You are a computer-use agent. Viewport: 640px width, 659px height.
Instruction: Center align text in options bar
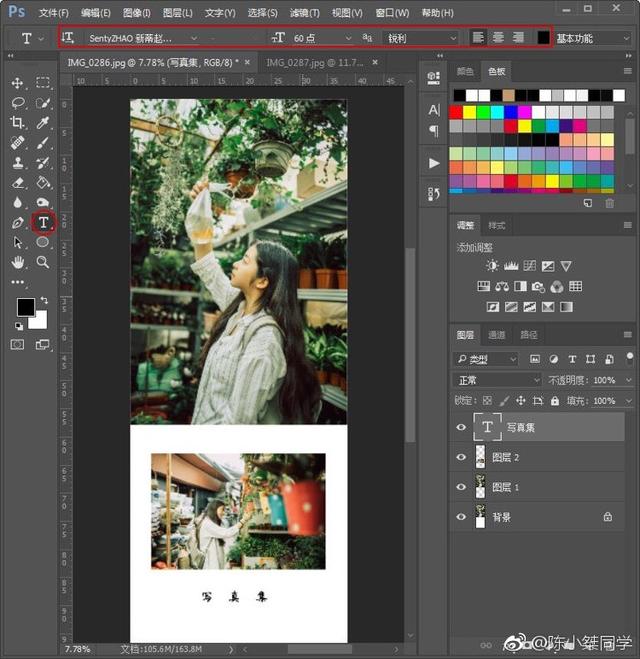pos(498,38)
